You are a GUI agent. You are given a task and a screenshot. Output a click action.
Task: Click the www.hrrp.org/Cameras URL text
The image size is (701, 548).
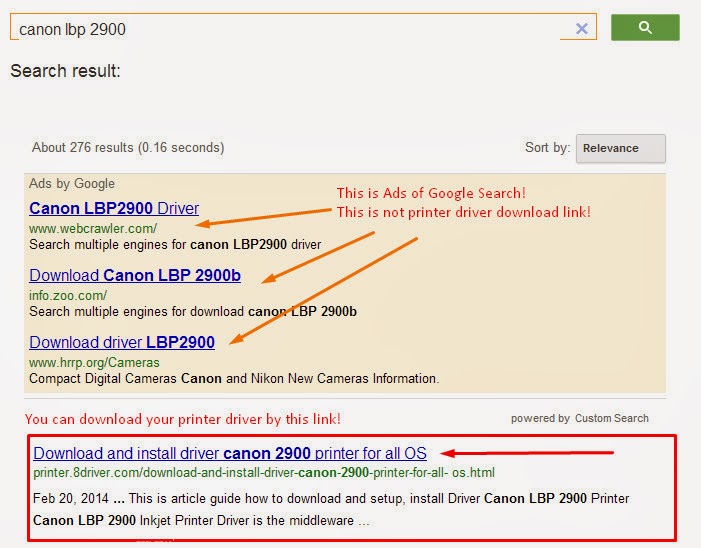(94, 363)
